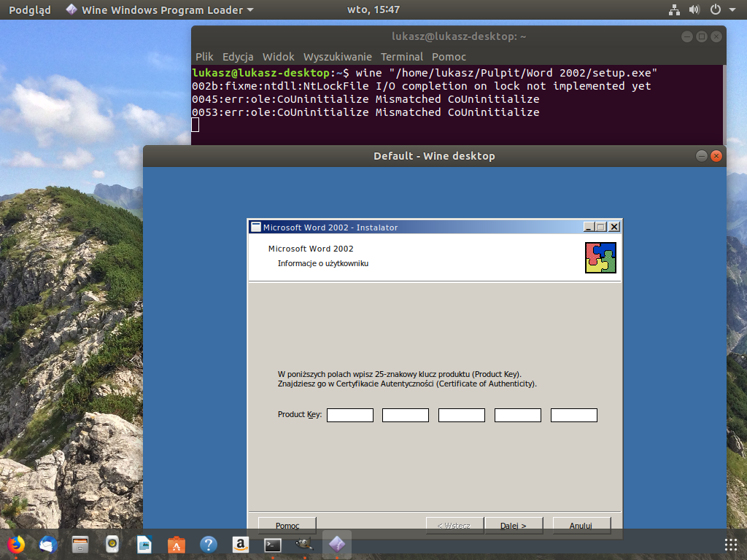Show the applications grid

(x=731, y=544)
